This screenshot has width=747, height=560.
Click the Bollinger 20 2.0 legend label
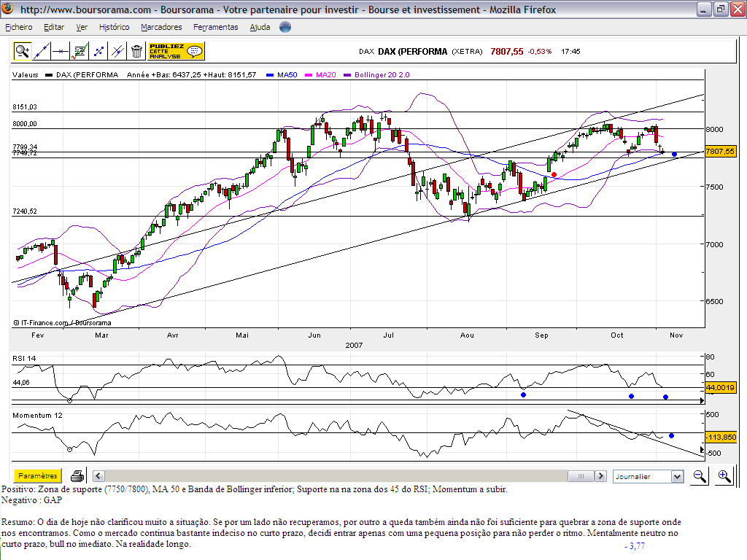(x=382, y=75)
